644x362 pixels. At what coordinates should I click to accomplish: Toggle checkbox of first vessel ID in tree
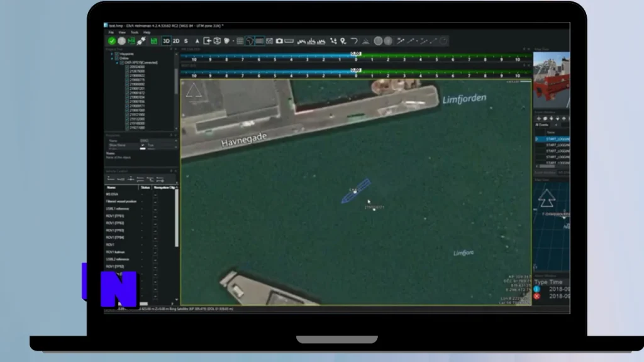(x=127, y=67)
